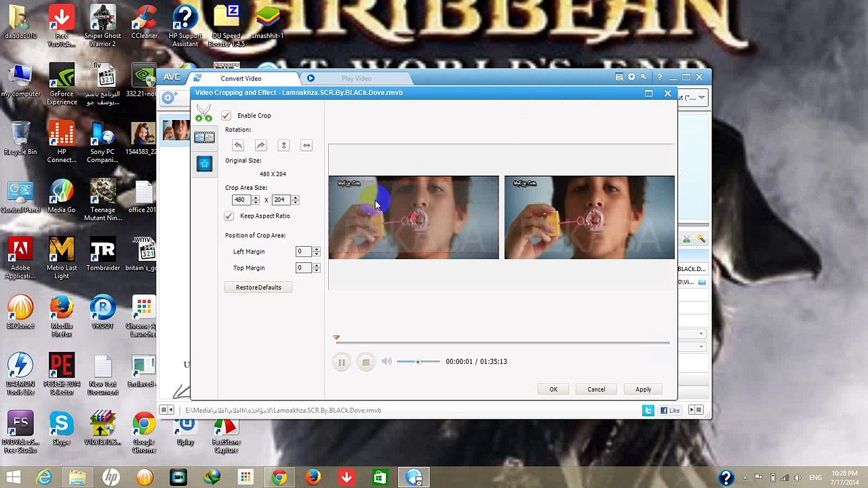Select the video thumbnail in AVC file list
The height and width of the screenshot is (488, 868).
coord(176,130)
